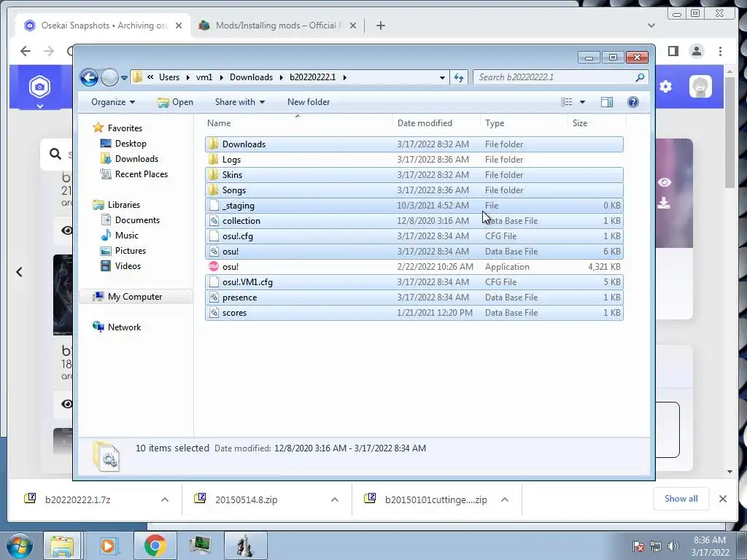This screenshot has width=747, height=560.
Task: Open Chrome tab search chevron
Action: 651,26
